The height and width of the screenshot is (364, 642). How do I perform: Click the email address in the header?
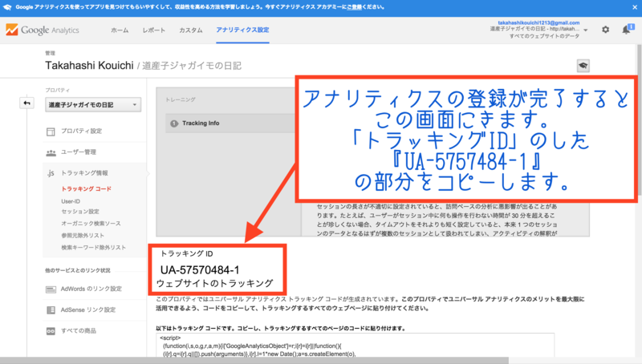pos(538,23)
